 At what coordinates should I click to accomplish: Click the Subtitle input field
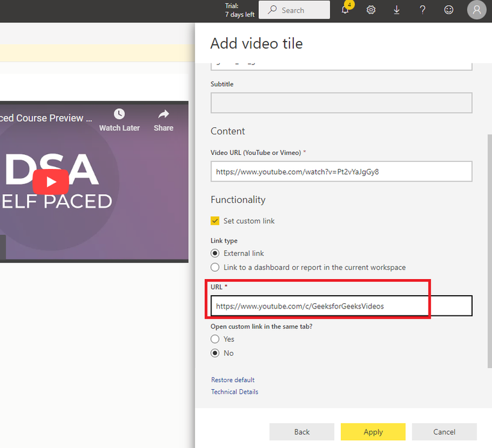(x=341, y=103)
